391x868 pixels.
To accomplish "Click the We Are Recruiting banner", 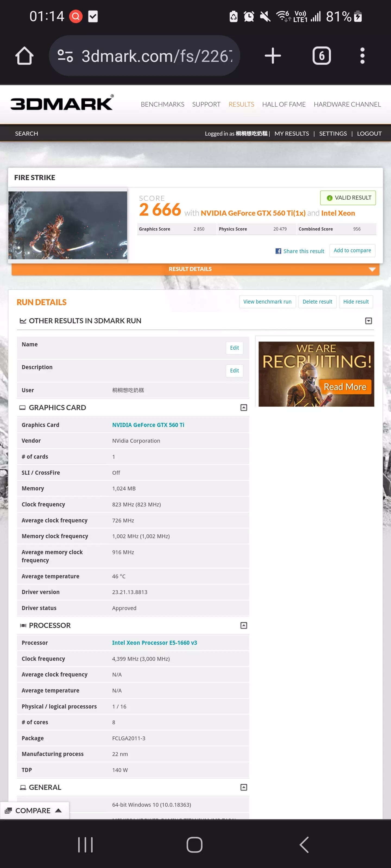I will (316, 374).
